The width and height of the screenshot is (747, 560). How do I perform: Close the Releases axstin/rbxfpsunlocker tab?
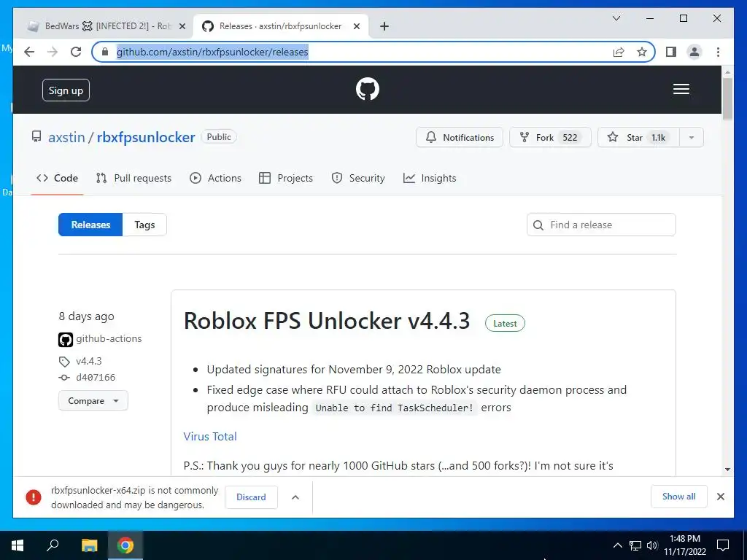click(356, 27)
